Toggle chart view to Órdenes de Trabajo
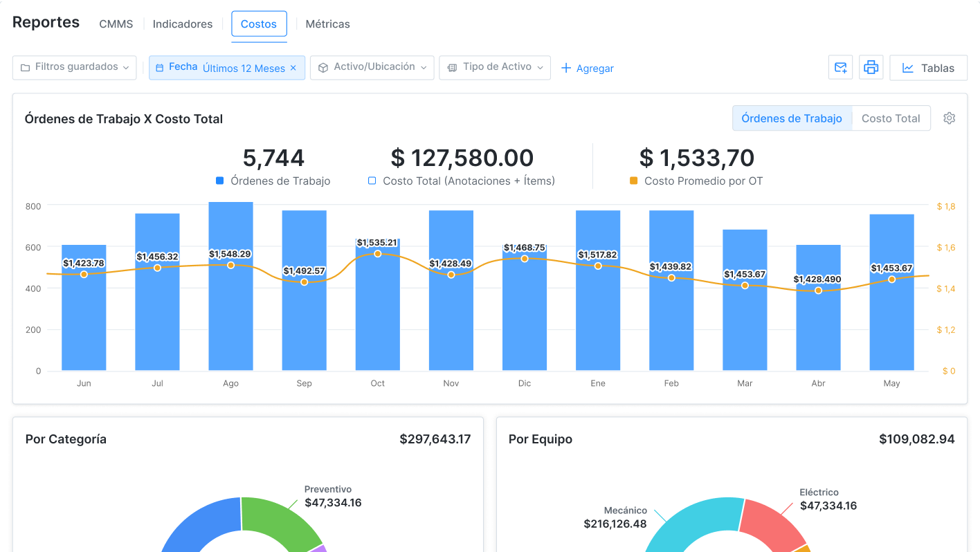The width and height of the screenshot is (980, 552). (x=792, y=118)
